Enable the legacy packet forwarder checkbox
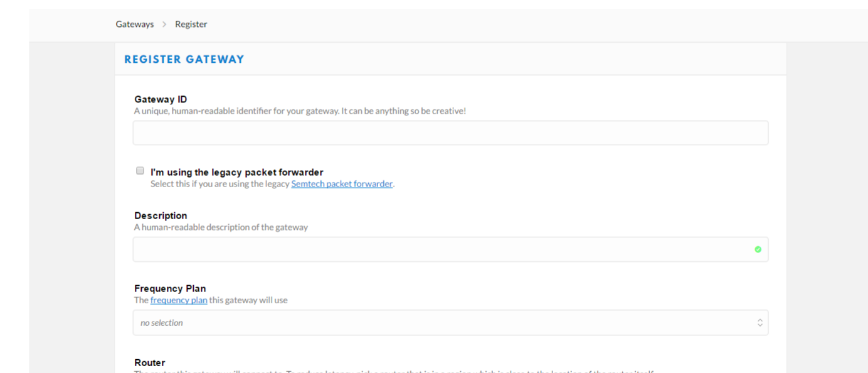868x373 pixels. [x=140, y=171]
